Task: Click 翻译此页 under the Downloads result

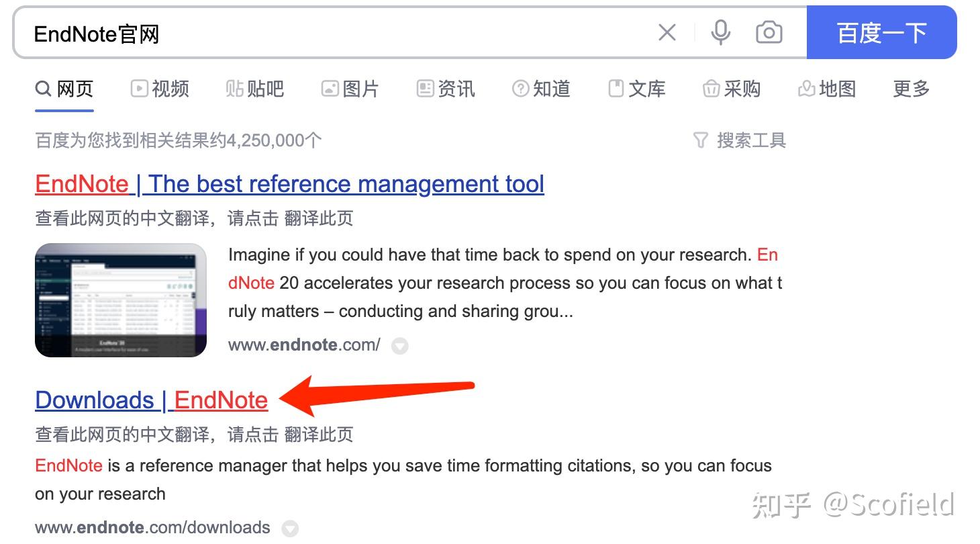Action: tap(319, 435)
